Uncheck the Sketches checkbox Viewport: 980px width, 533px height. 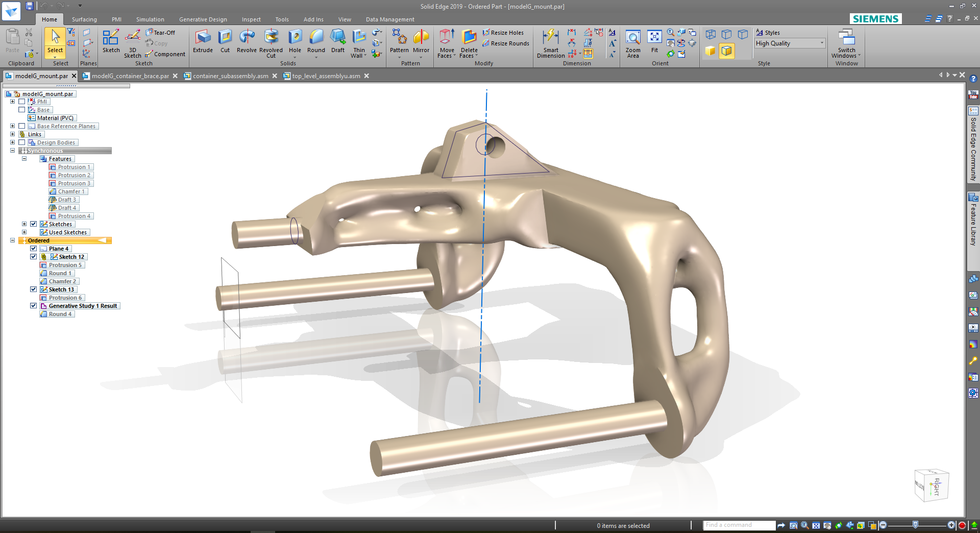coord(34,224)
